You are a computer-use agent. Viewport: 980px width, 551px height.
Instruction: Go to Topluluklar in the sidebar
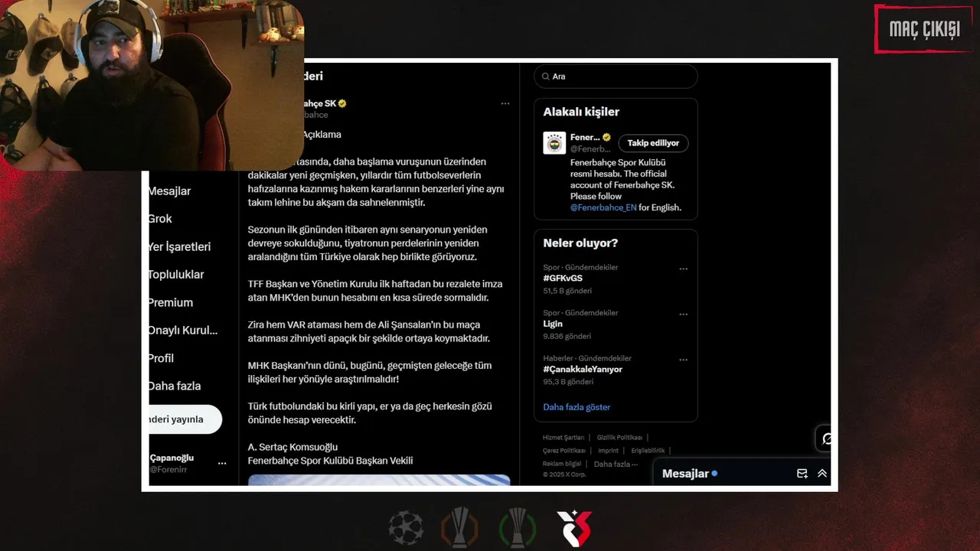176,274
